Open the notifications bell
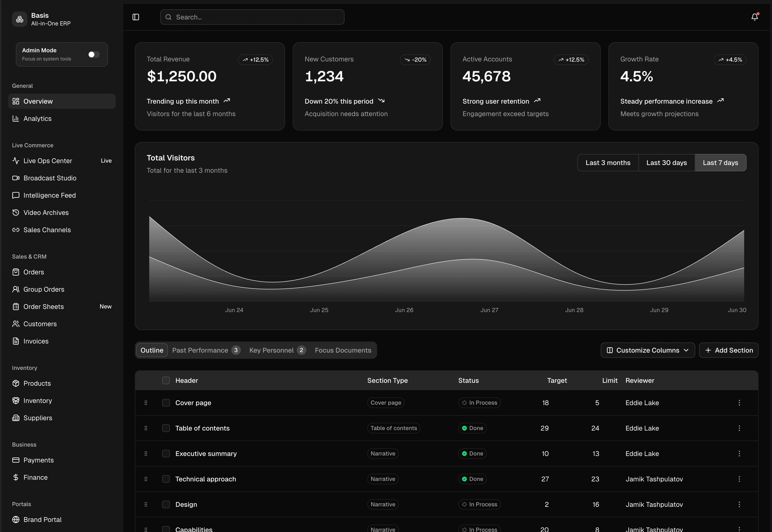This screenshot has width=772, height=532. 755,17
